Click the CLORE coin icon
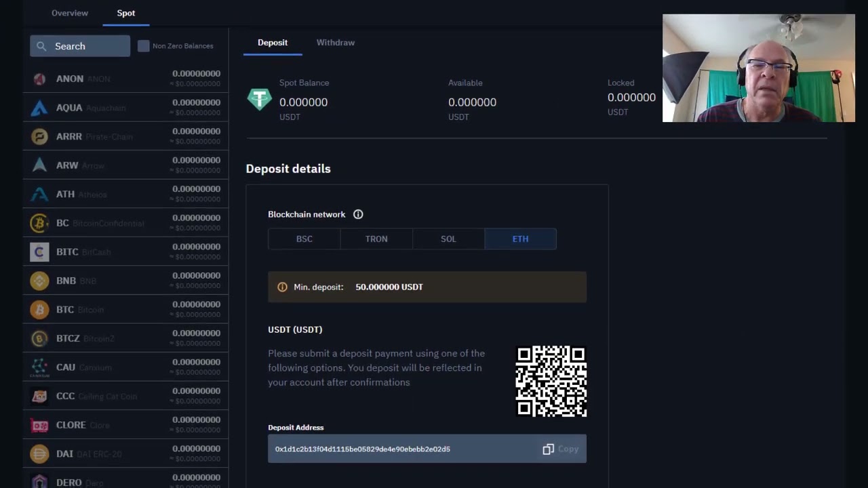 (39, 425)
